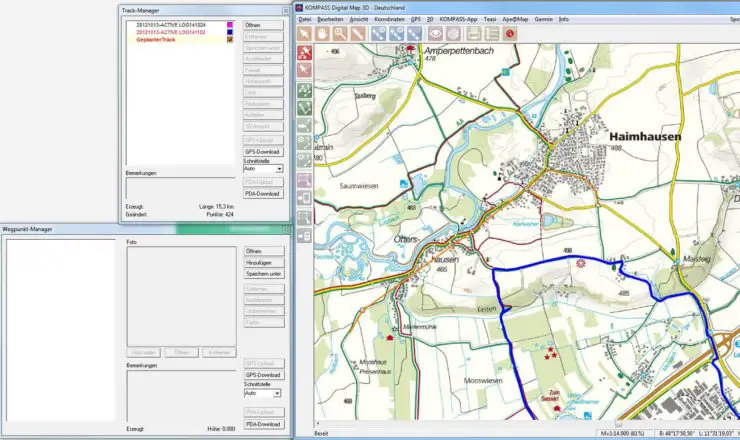This screenshot has height=440, width=740.
Task: Click orange swatch of GeplanterTrack row
Action: [230, 40]
